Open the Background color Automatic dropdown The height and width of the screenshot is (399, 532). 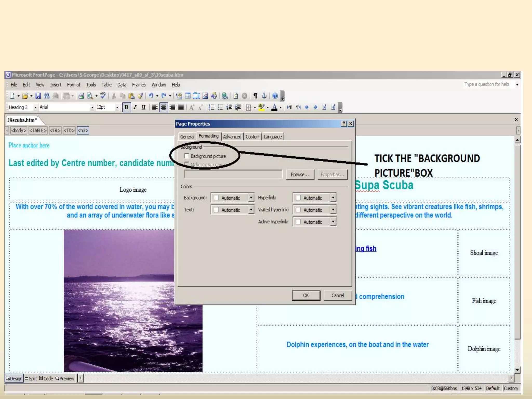(251, 198)
